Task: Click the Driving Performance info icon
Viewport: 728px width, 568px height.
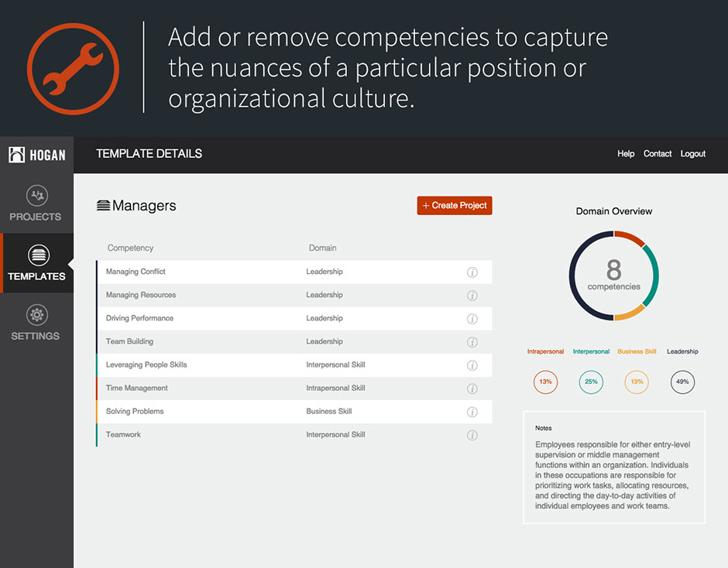Action: [472, 319]
